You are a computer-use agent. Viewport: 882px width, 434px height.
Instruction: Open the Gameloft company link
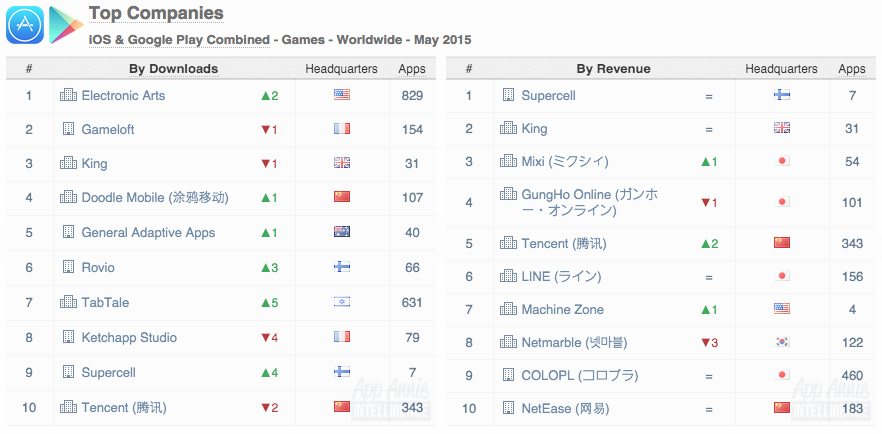coord(108,129)
